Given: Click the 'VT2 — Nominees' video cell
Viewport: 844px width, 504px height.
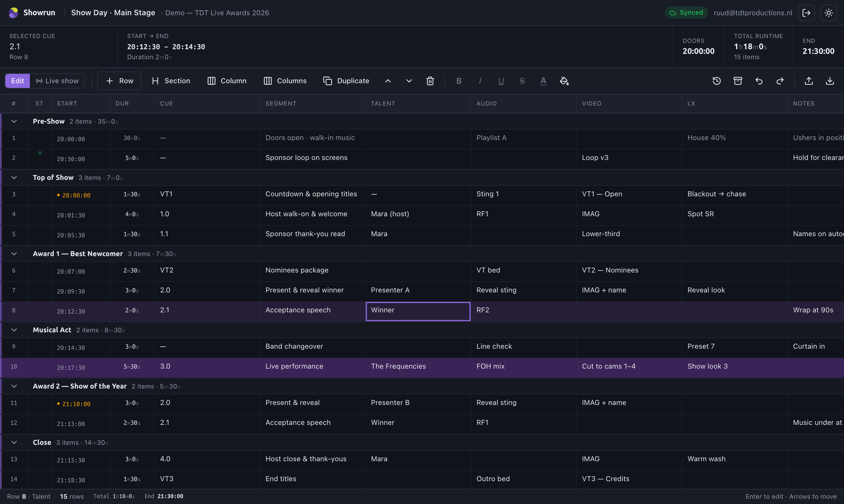Looking at the screenshot, I should tap(629, 271).
